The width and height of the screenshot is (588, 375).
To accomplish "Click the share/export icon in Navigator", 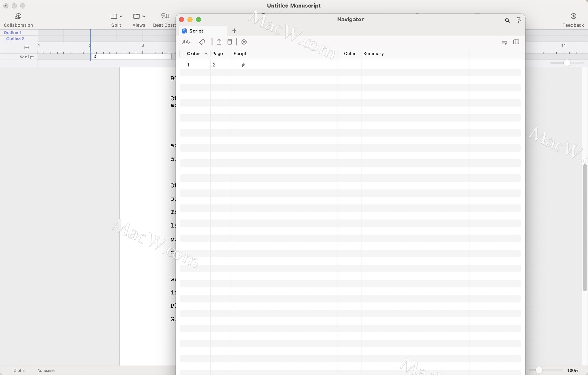I will (x=219, y=42).
